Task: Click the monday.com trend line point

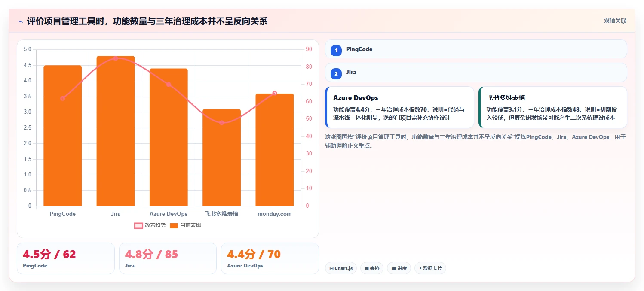Action: coord(275,93)
